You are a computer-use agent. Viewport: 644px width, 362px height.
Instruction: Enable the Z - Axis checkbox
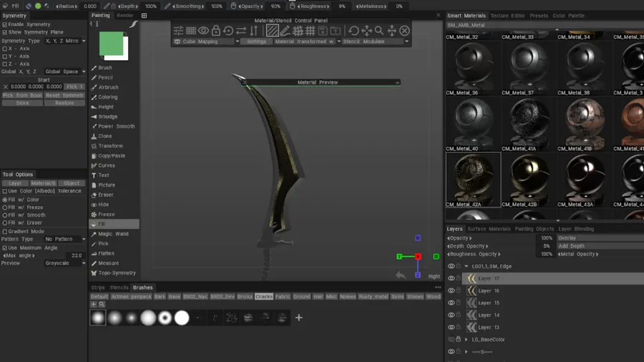tap(5, 64)
